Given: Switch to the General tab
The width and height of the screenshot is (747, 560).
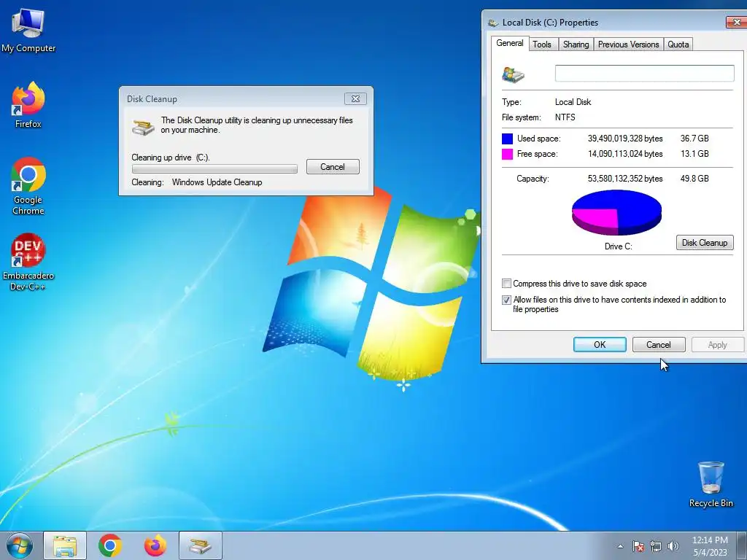Looking at the screenshot, I should 510,43.
